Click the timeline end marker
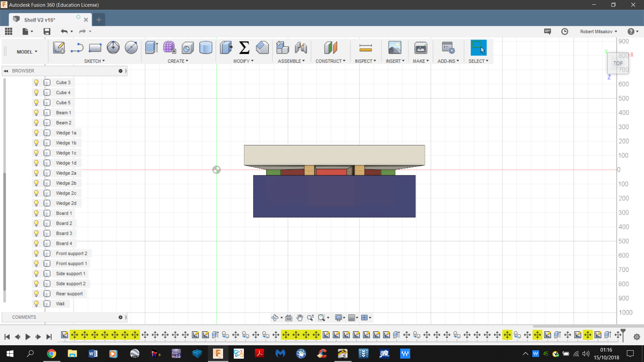644x362 pixels. (x=623, y=335)
